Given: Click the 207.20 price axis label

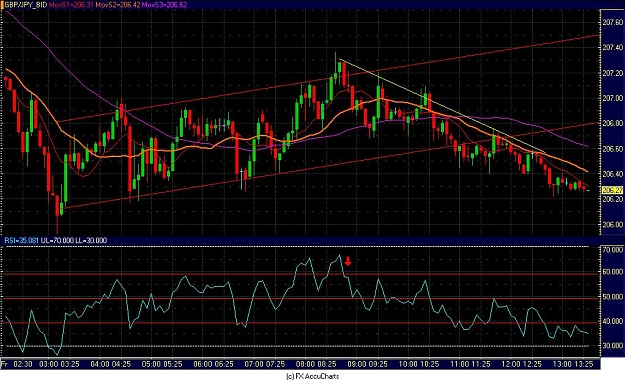Looking at the screenshot, I should 613,73.
